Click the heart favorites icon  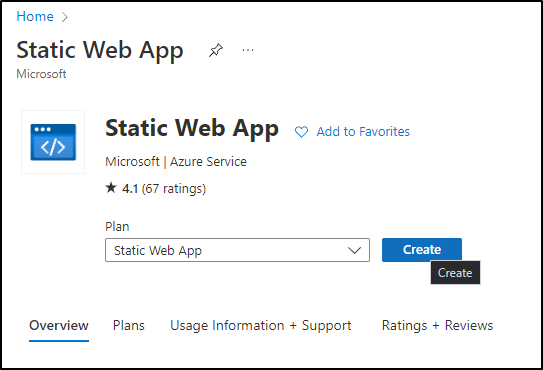301,132
